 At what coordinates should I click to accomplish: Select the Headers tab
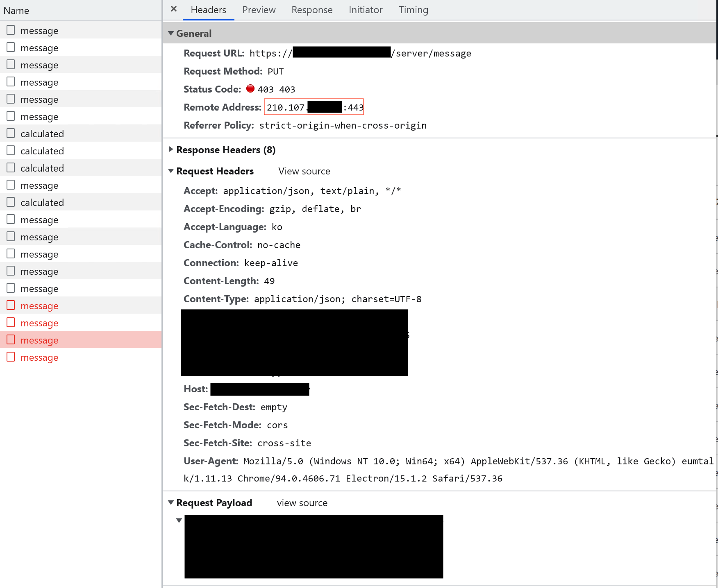[x=208, y=10]
